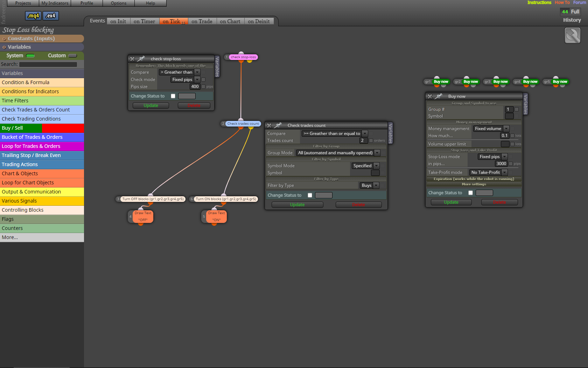This screenshot has width=588, height=368.
Task: Click pin icon on check stop-loss panel
Action: pos(141,59)
